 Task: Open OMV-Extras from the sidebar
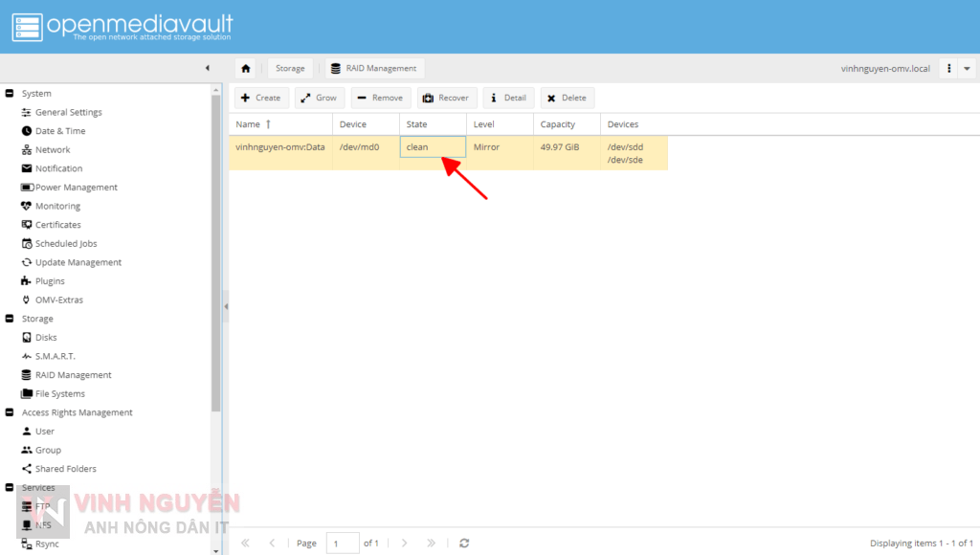coord(54,300)
